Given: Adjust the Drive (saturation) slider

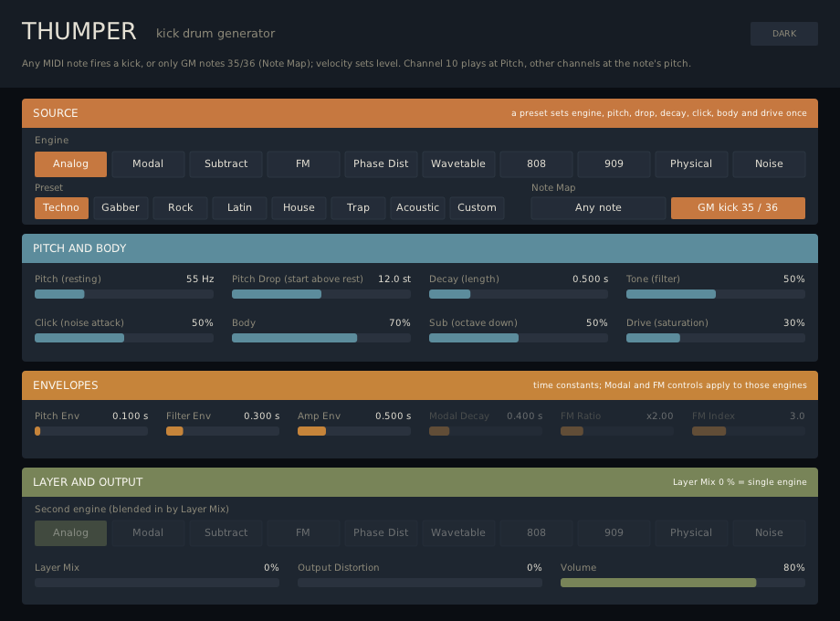Looking at the screenshot, I should 716,338.
